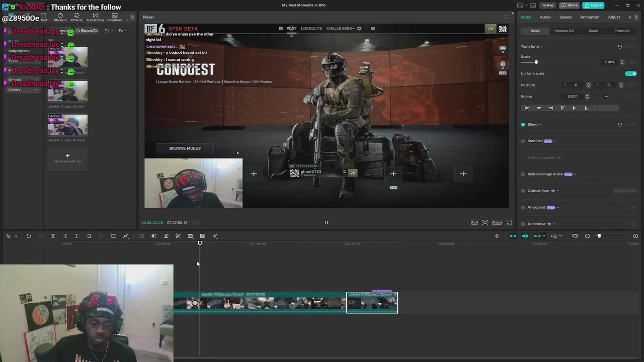
Task: Click the Share button
Action: click(569, 5)
